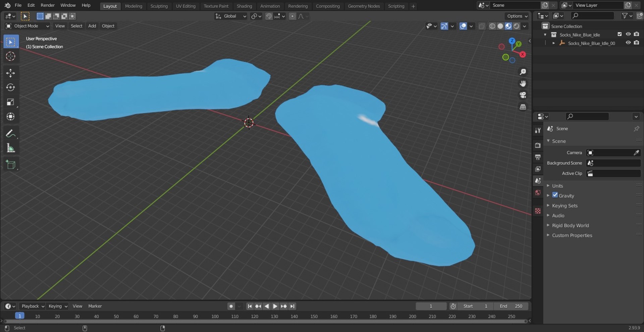
Task: Collapse the Scene panel header
Action: pos(558,141)
